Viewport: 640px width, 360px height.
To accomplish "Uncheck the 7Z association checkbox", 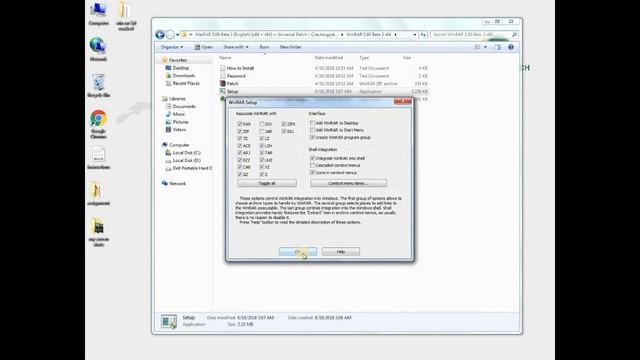I will coord(240,138).
